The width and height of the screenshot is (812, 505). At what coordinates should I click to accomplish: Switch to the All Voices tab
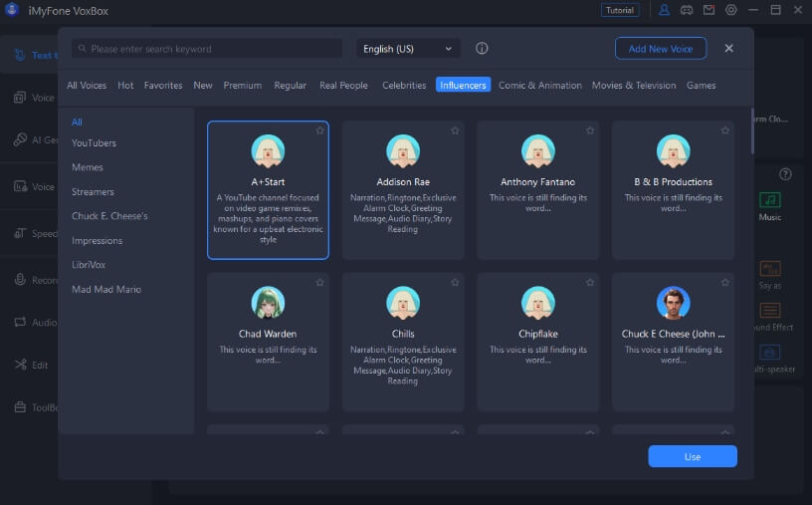(x=87, y=85)
